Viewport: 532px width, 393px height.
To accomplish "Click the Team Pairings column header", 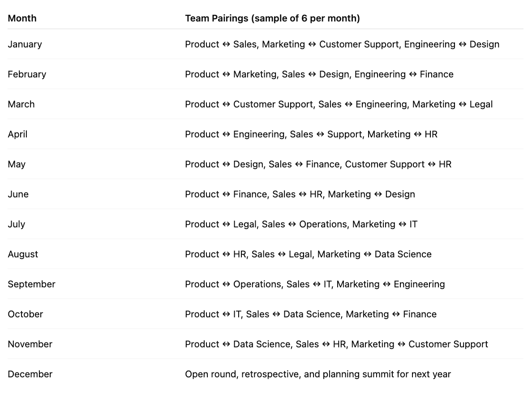I will click(272, 18).
